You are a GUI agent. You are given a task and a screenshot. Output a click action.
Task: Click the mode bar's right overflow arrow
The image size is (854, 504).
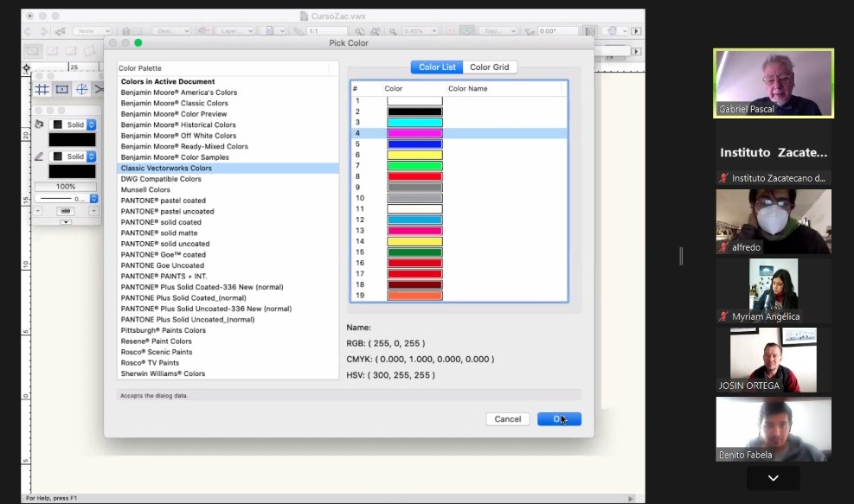636,51
